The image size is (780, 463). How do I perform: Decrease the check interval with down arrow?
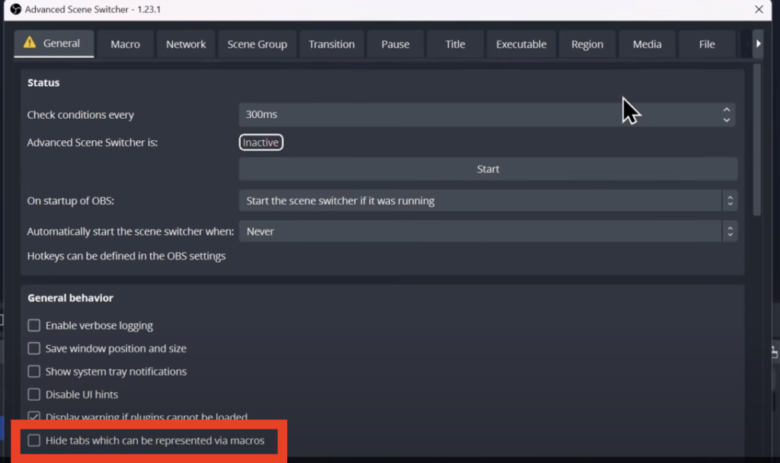(727, 120)
